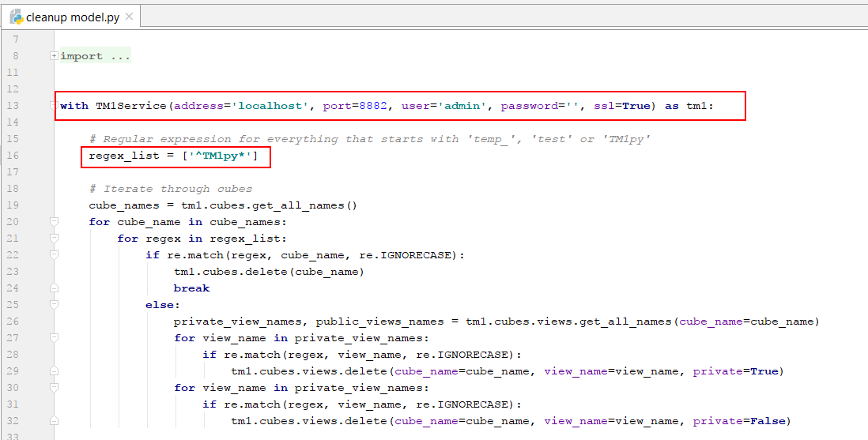Collapse the for cube_name loop on line 20

(54, 221)
